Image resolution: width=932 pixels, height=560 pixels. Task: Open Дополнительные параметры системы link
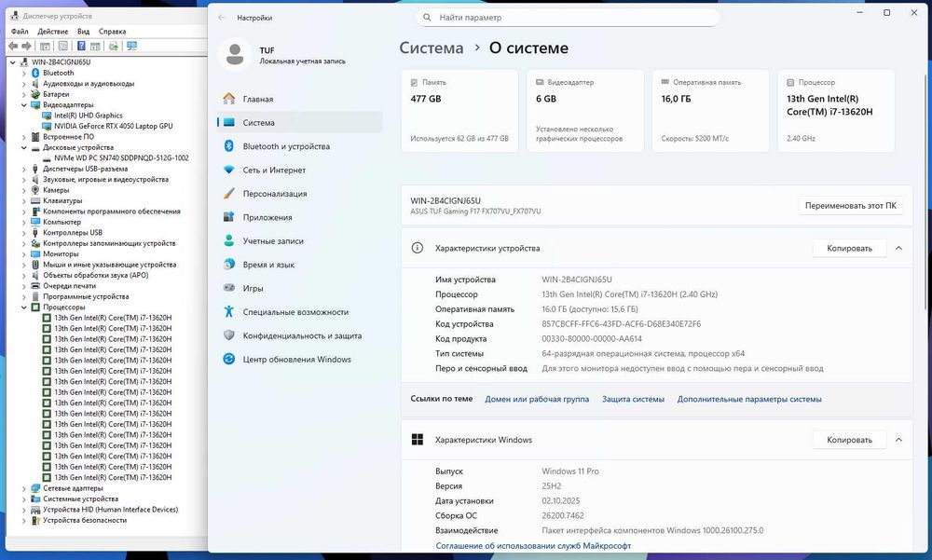tap(749, 399)
